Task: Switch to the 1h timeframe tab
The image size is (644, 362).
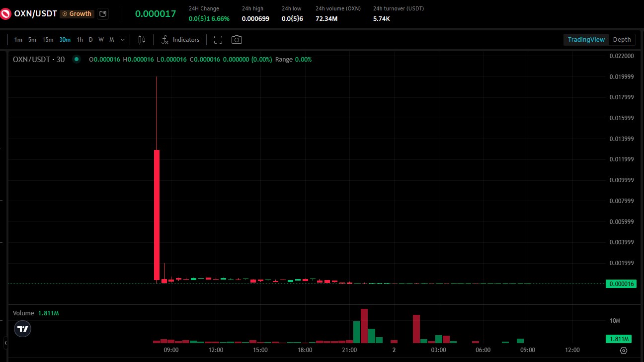Action: (80, 39)
